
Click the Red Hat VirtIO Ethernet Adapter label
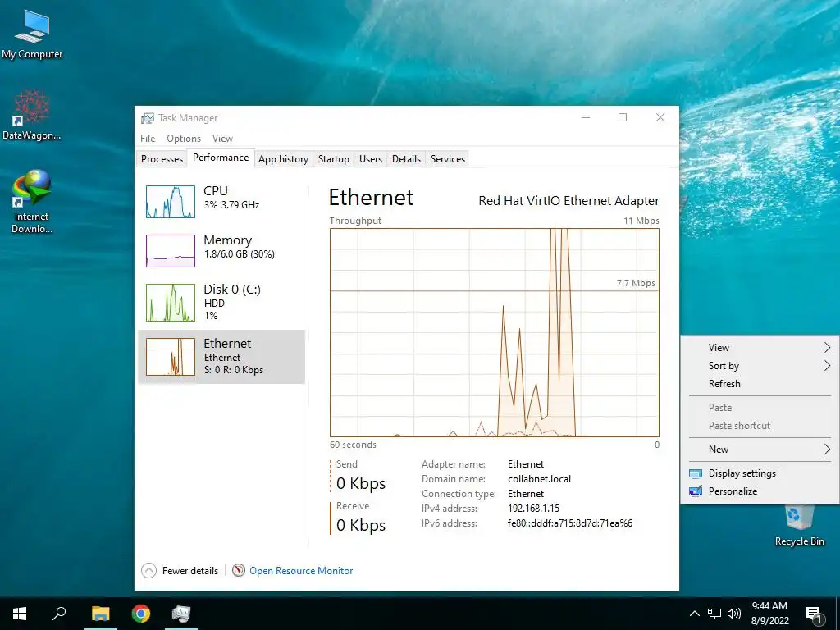click(x=569, y=201)
